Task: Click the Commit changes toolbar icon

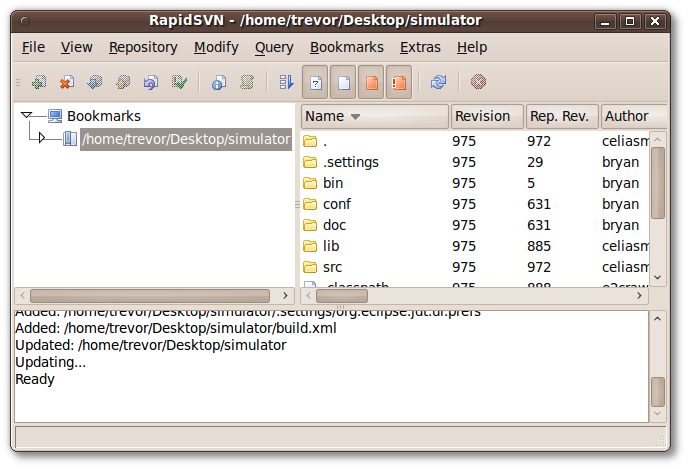Action: click(x=123, y=82)
